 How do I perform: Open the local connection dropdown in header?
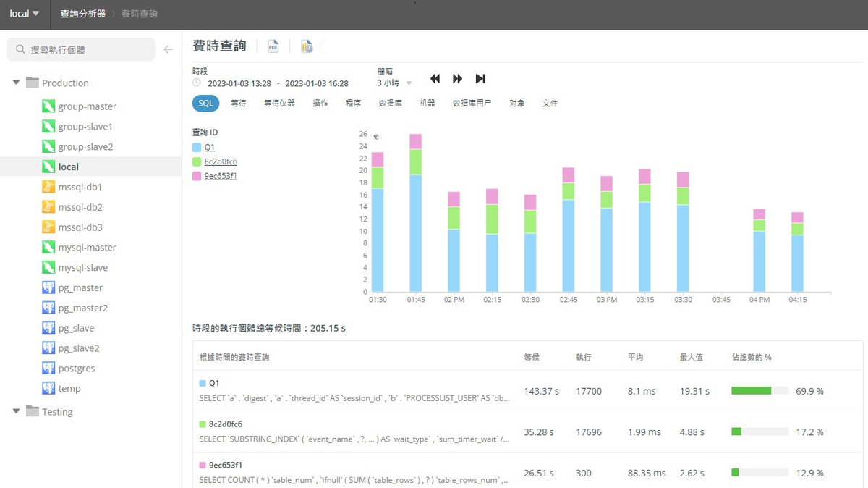tap(24, 14)
